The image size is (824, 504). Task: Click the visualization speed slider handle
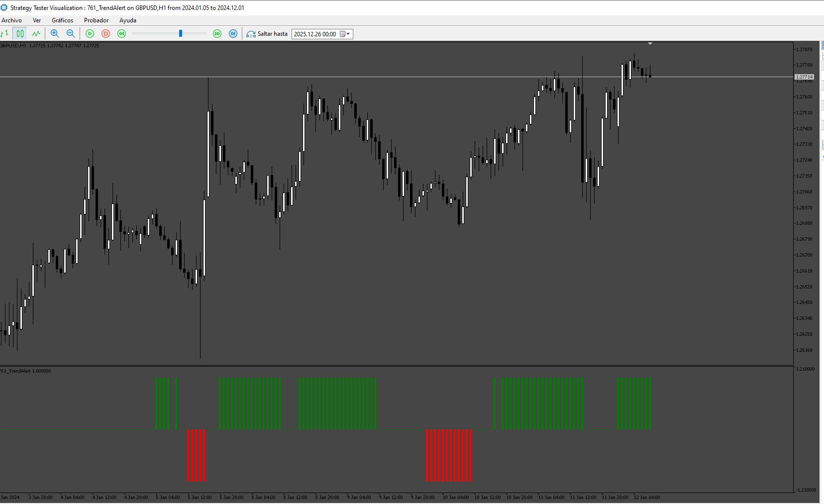click(x=181, y=33)
